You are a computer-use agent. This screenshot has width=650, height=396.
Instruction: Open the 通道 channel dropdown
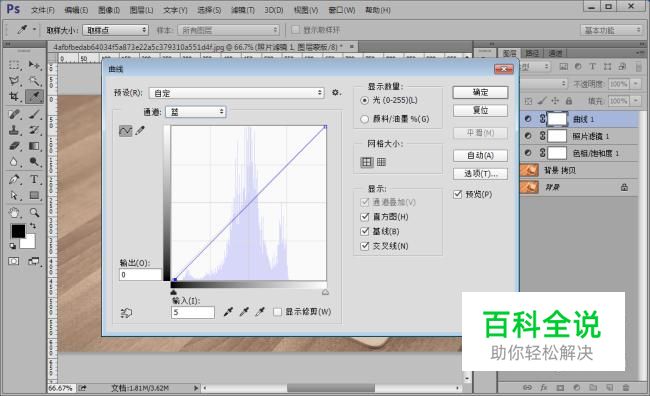pyautogui.click(x=196, y=112)
